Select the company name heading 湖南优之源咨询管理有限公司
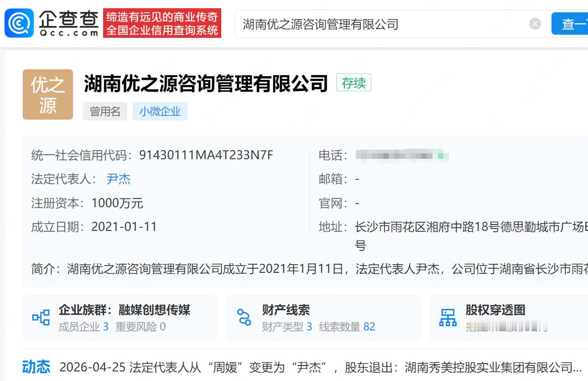 pos(205,83)
